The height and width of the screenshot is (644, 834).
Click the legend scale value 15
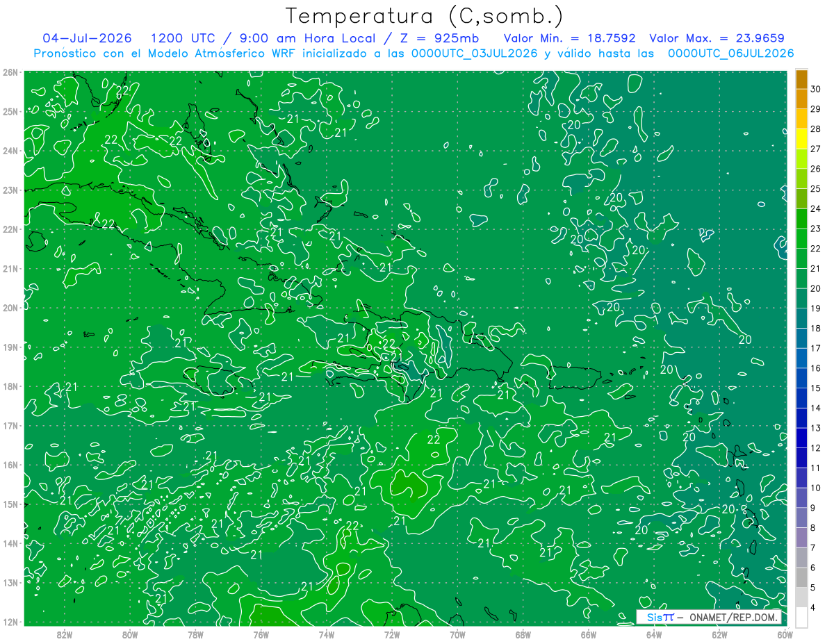(x=815, y=388)
